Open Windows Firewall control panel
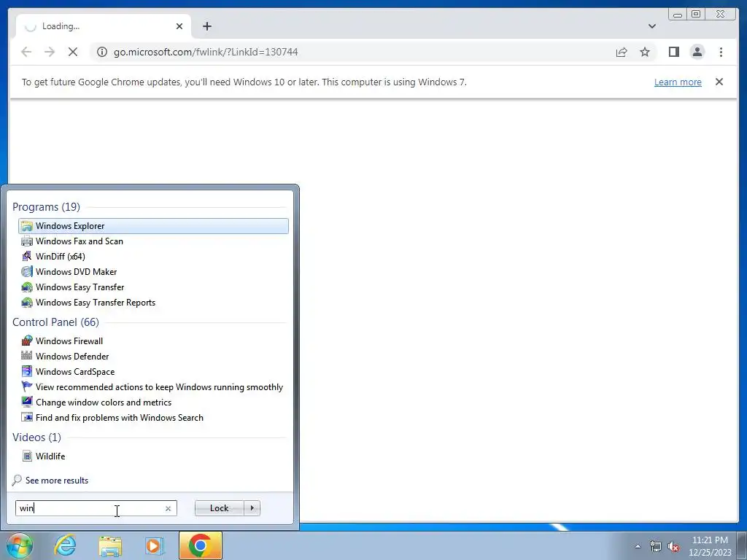The width and height of the screenshot is (747, 560). (x=69, y=341)
